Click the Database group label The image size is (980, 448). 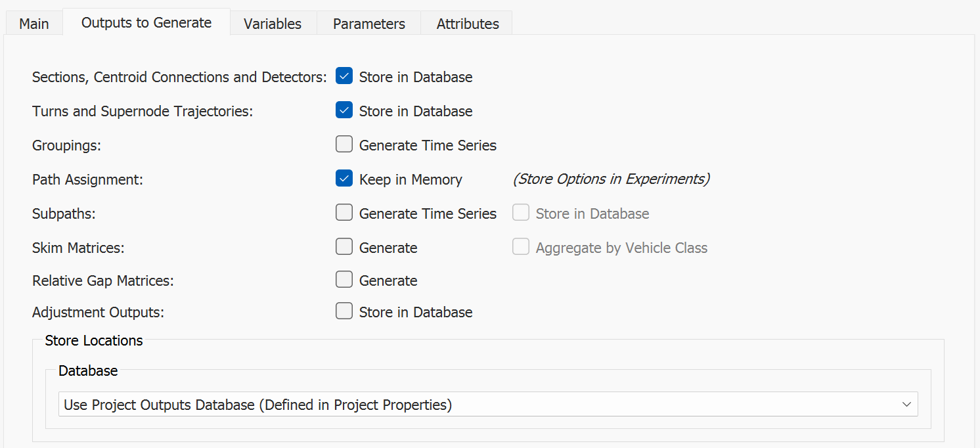(x=88, y=370)
